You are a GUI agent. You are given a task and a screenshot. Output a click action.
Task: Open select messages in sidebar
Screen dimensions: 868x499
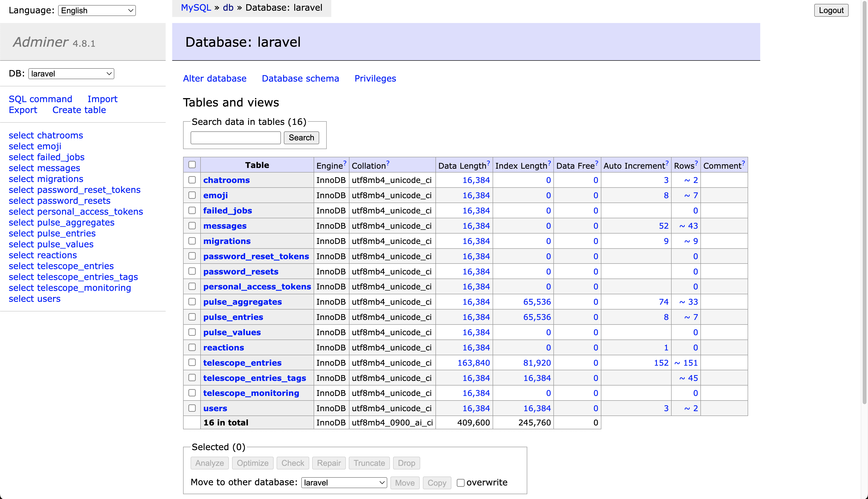coord(44,168)
